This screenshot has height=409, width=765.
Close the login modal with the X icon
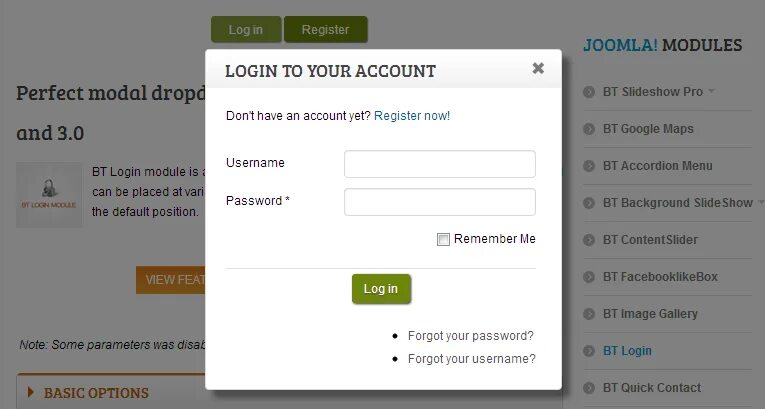(538, 68)
